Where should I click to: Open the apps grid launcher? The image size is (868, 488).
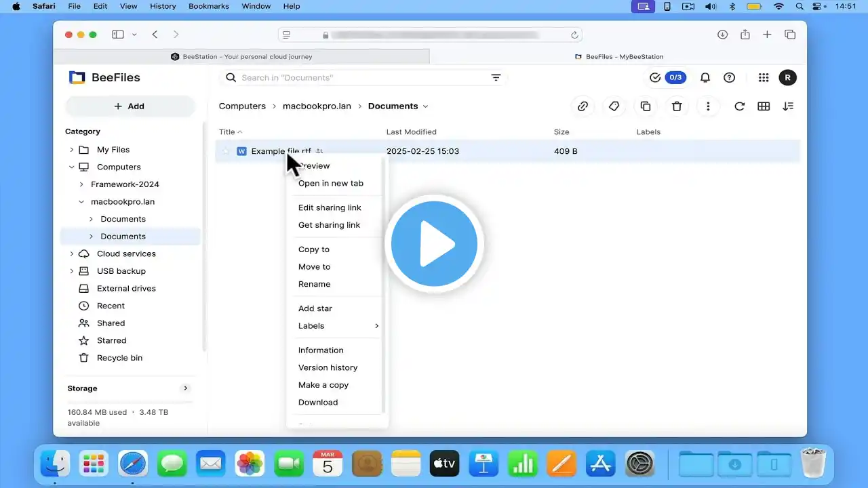[764, 78]
